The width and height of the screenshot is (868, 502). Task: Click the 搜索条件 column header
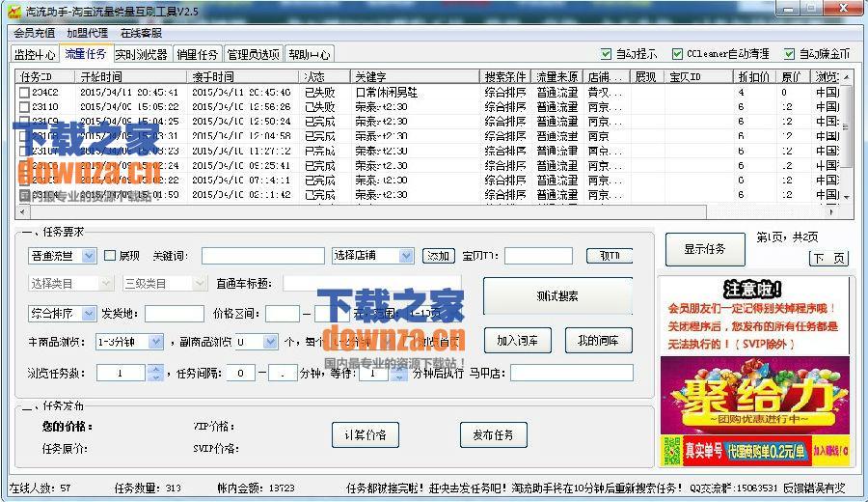[504, 76]
